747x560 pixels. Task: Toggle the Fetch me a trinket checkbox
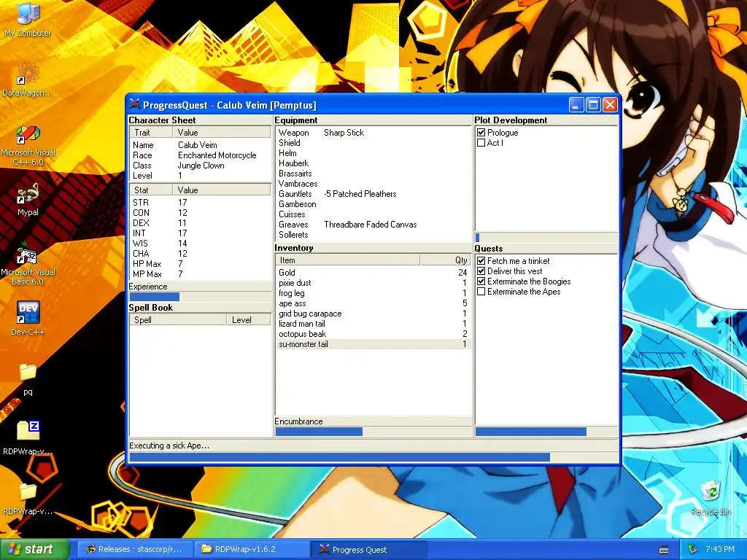pos(481,261)
